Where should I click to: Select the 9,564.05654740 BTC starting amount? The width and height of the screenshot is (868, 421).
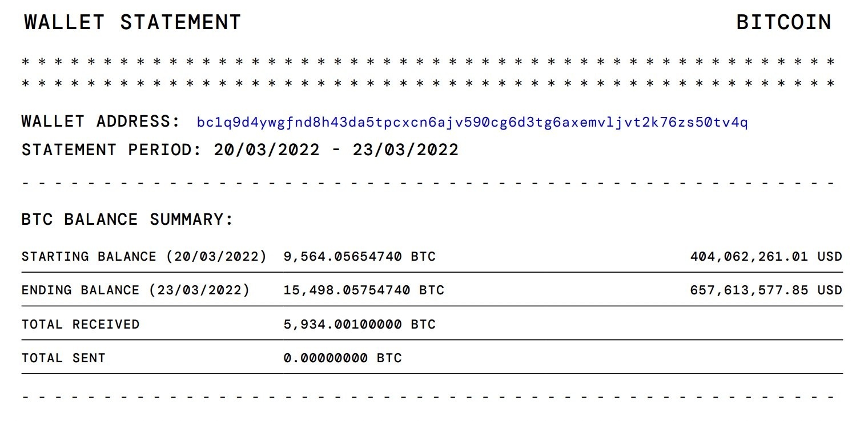[360, 257]
